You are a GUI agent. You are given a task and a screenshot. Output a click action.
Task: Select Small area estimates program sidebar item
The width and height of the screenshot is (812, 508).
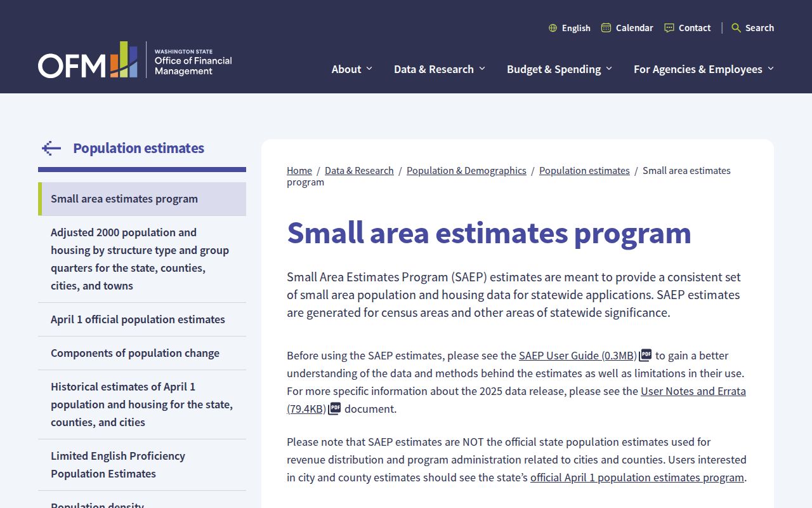(142, 199)
